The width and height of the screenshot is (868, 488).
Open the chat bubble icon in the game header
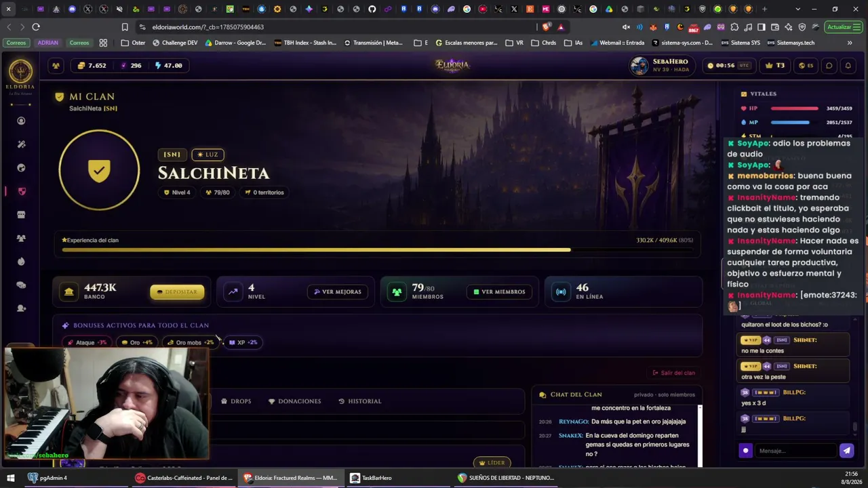click(829, 66)
